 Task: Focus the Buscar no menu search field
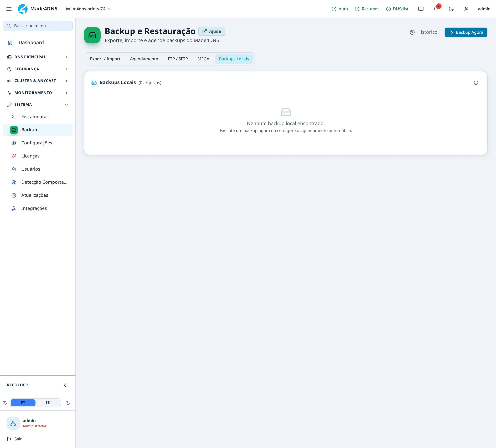(x=38, y=26)
